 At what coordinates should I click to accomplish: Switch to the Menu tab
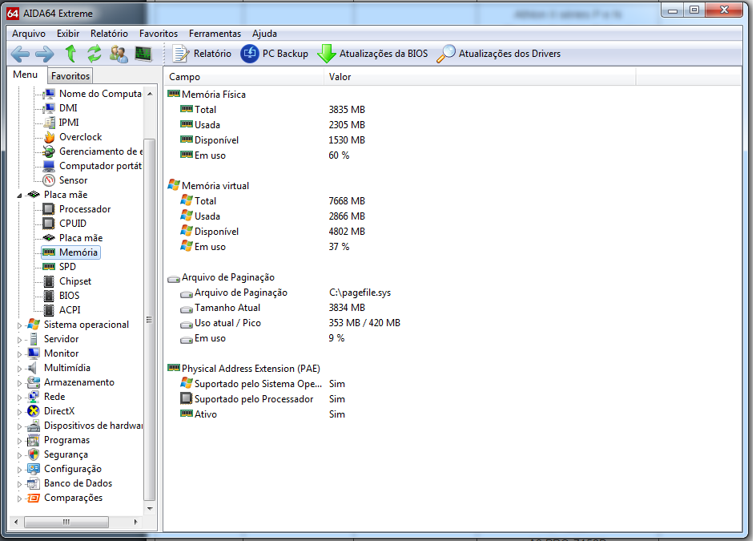point(26,75)
